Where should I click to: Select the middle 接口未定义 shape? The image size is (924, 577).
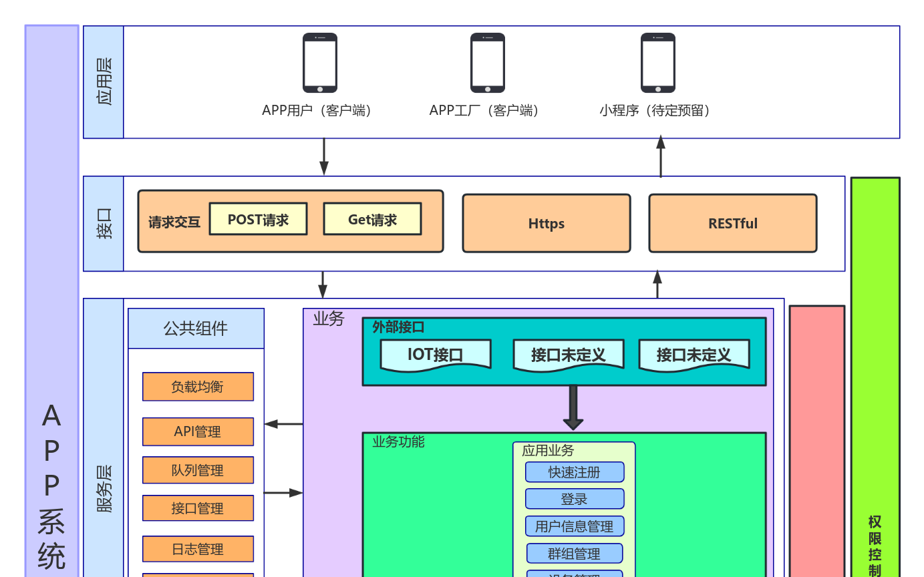(569, 355)
